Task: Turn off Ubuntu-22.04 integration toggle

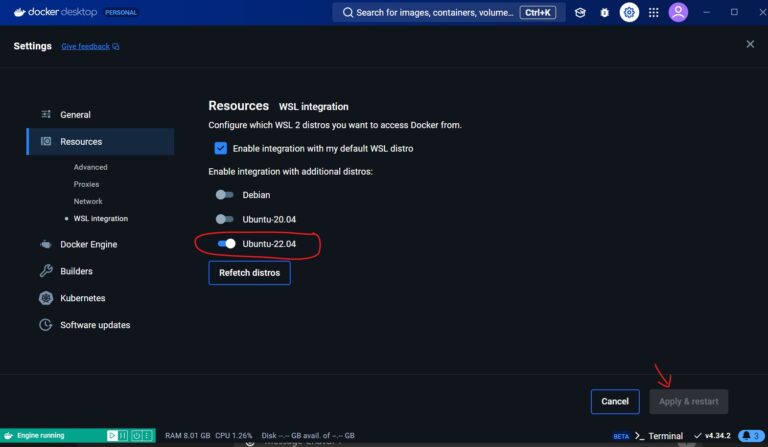Action: pyautogui.click(x=226, y=243)
